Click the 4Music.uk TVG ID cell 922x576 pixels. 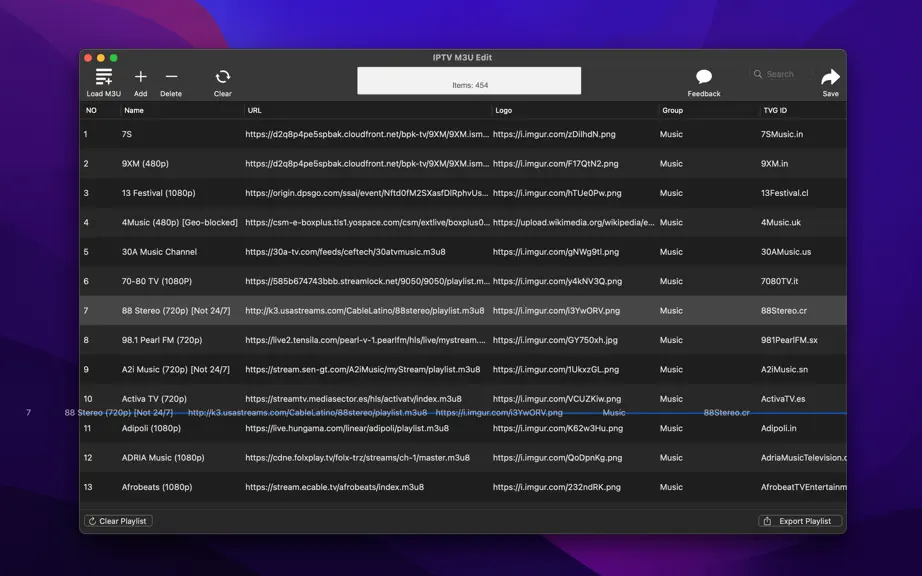click(781, 222)
